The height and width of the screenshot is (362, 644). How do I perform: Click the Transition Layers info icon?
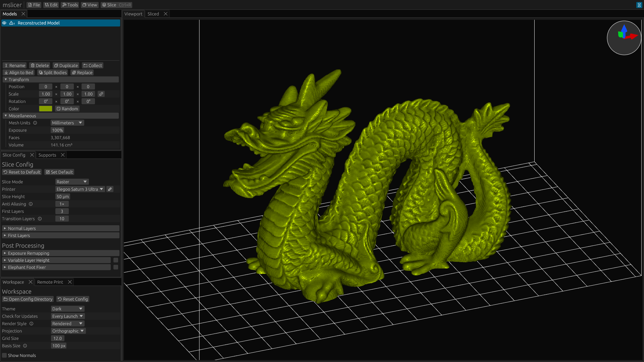[40, 219]
